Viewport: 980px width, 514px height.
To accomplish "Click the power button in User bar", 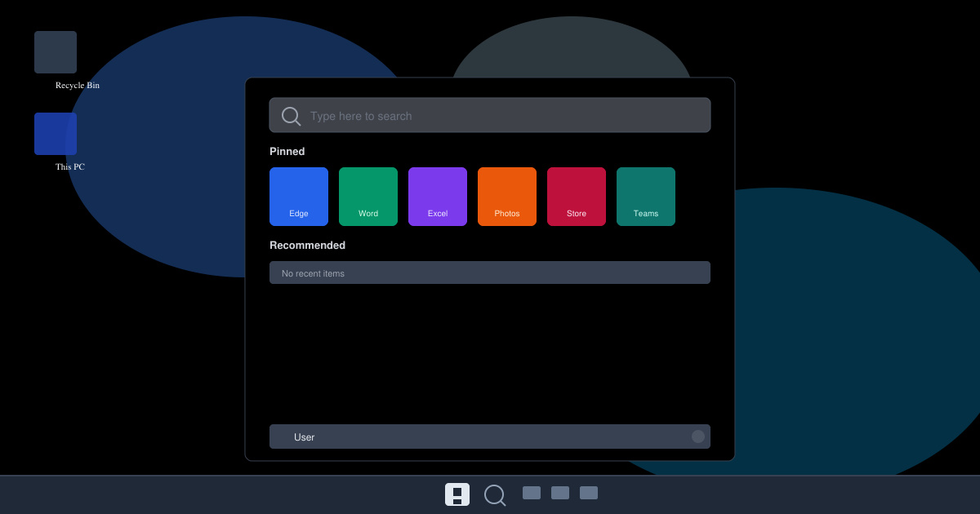I will (x=698, y=436).
